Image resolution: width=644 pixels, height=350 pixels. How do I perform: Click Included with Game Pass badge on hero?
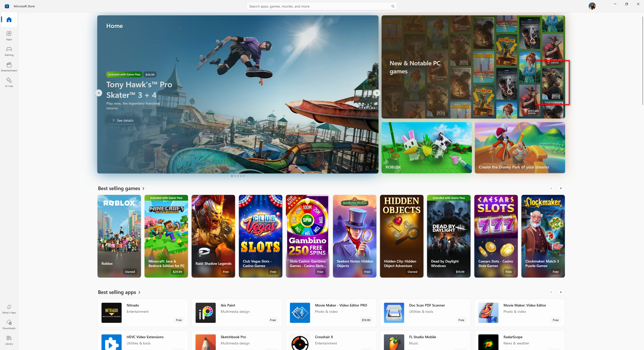[x=124, y=74]
